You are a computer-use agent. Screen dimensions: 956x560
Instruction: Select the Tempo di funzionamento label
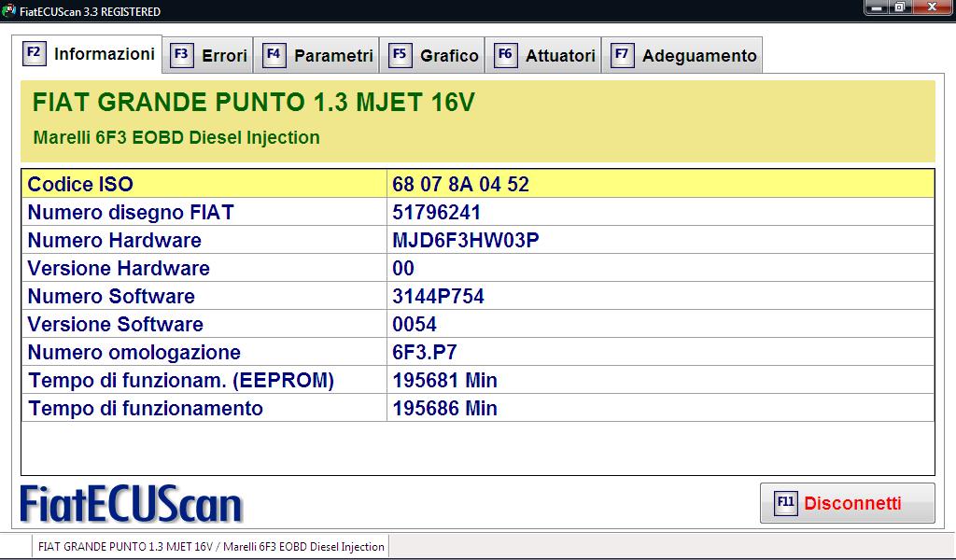[146, 408]
